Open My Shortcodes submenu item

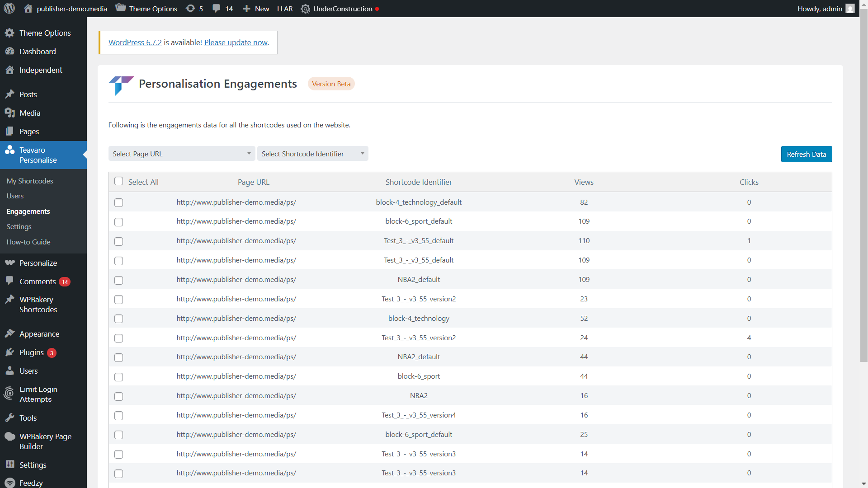pos(30,181)
